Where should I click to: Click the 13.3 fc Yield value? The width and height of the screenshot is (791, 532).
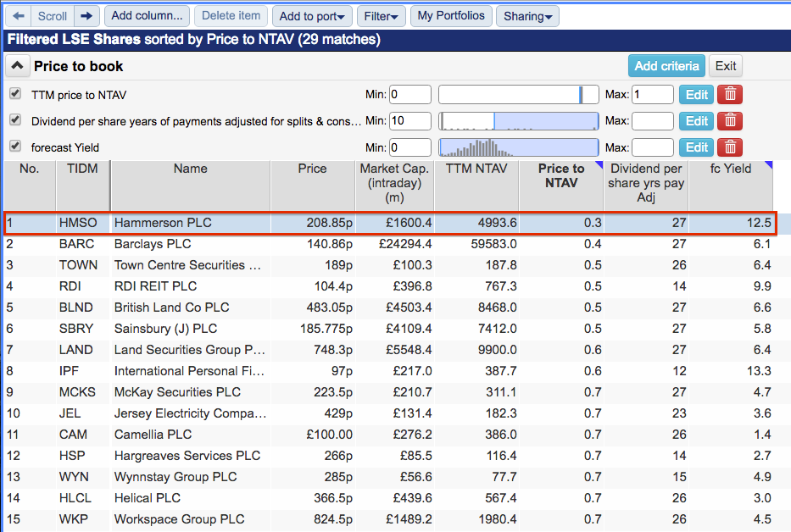759,371
